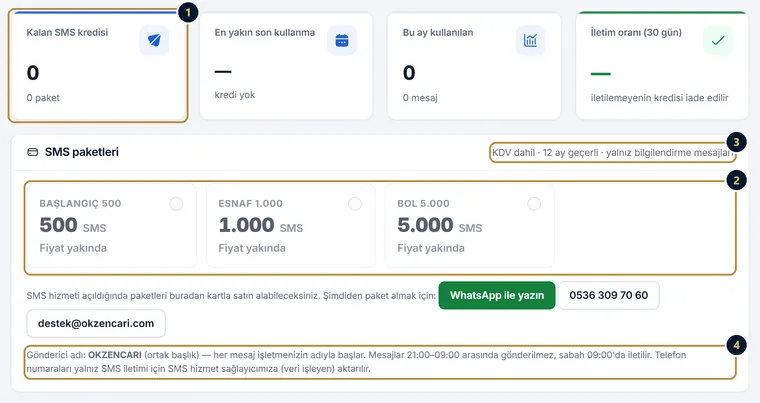Click the destek@okzencari.com email button
Screen dimensions: 760x403
[x=96, y=323]
